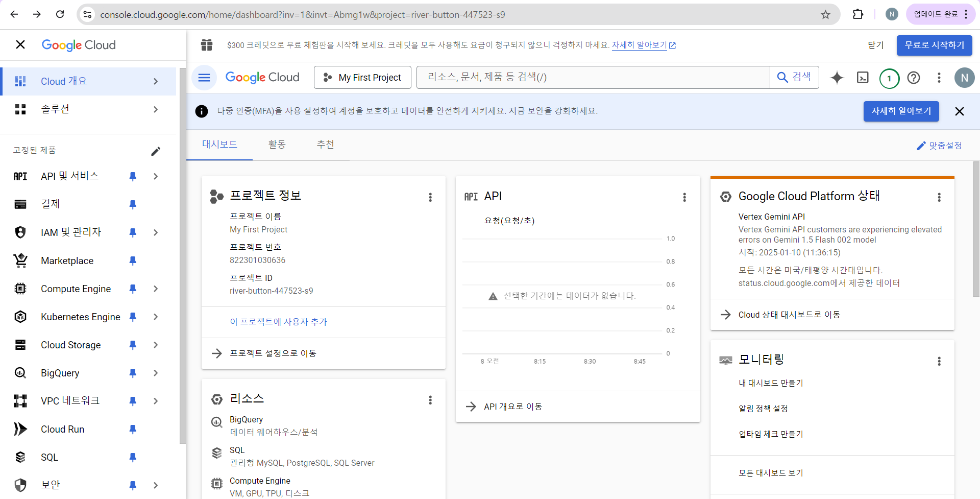Open Google Cloud Platform 상태 card options menu

tap(939, 197)
